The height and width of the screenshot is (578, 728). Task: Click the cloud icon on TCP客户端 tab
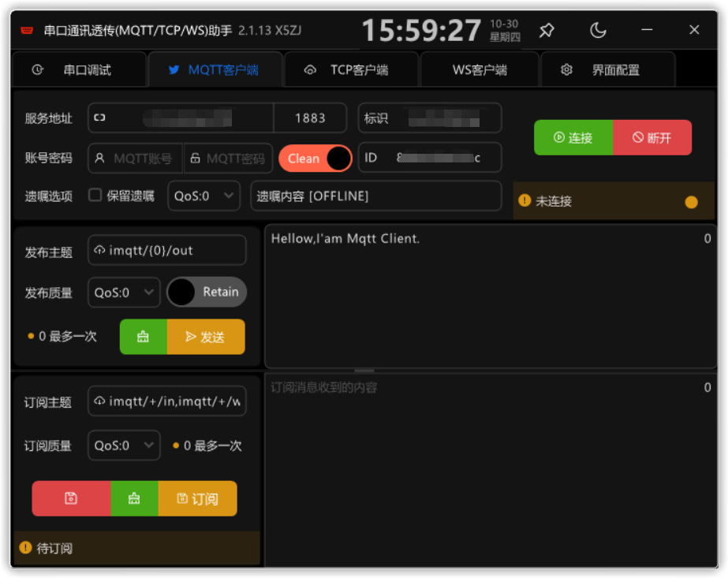click(x=310, y=69)
